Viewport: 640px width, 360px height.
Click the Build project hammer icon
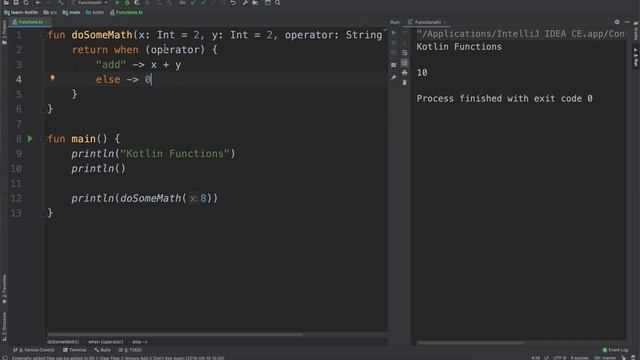click(60, 2)
